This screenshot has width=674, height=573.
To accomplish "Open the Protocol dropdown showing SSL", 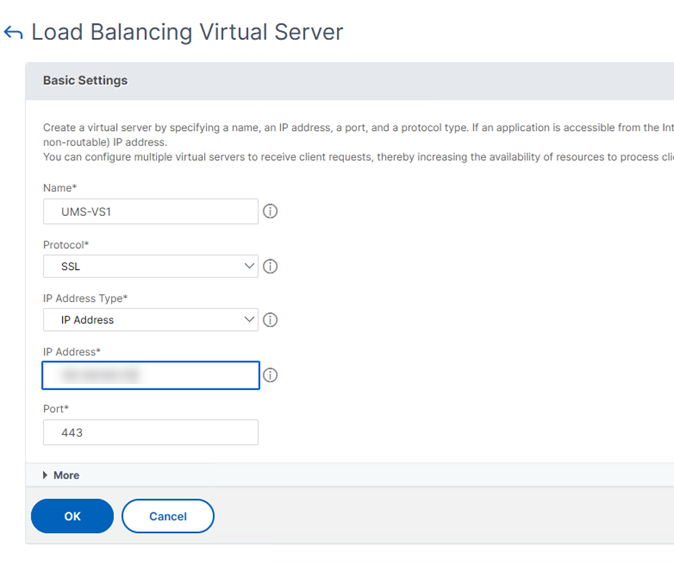I will 150,267.
